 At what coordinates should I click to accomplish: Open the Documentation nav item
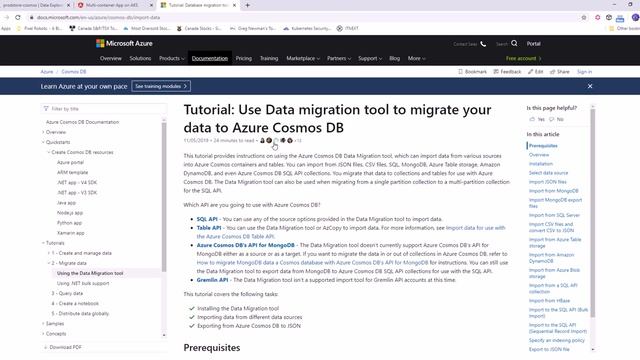point(210,58)
